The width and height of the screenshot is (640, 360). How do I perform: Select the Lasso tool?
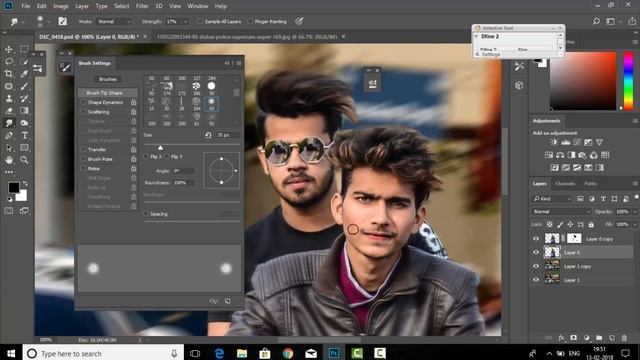tap(9, 62)
